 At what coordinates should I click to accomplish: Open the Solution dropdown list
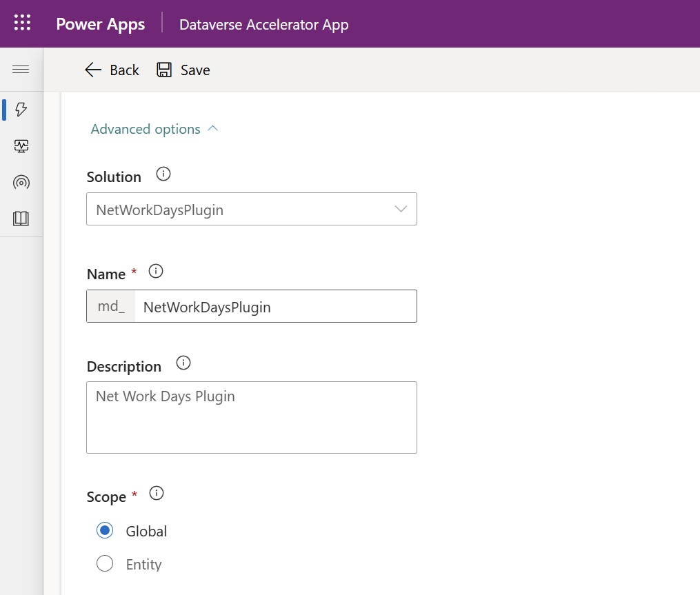(x=252, y=209)
